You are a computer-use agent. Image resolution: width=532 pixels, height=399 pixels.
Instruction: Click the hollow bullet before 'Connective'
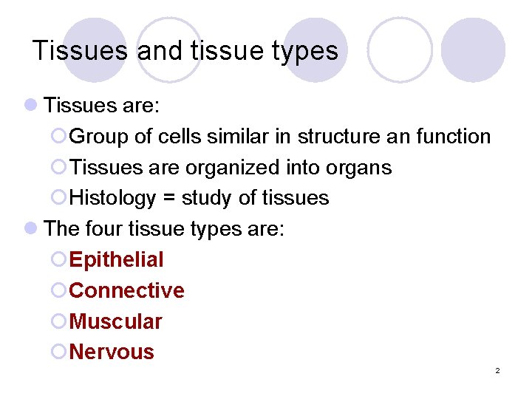tap(61, 290)
